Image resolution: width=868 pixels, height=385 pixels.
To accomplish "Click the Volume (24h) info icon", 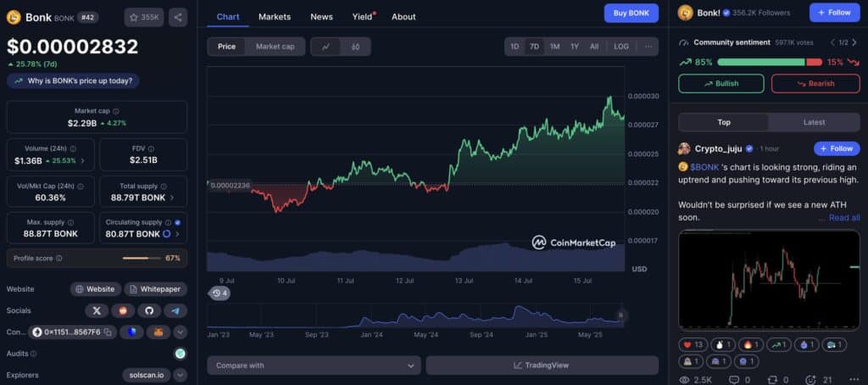I will pyautogui.click(x=73, y=149).
